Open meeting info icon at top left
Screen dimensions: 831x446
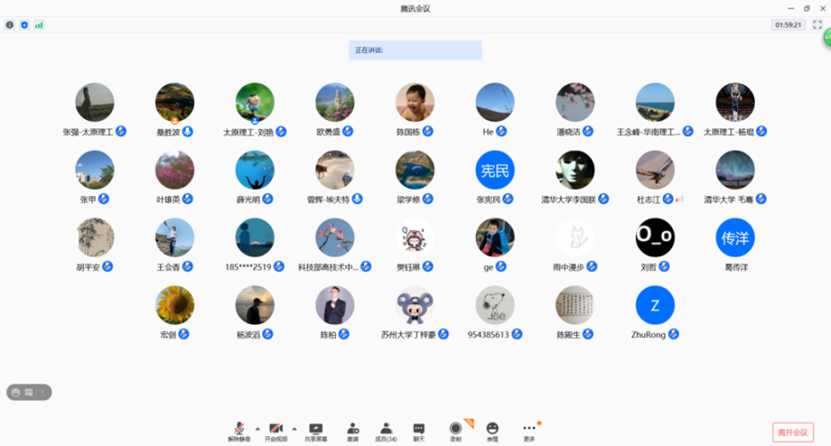(10, 25)
